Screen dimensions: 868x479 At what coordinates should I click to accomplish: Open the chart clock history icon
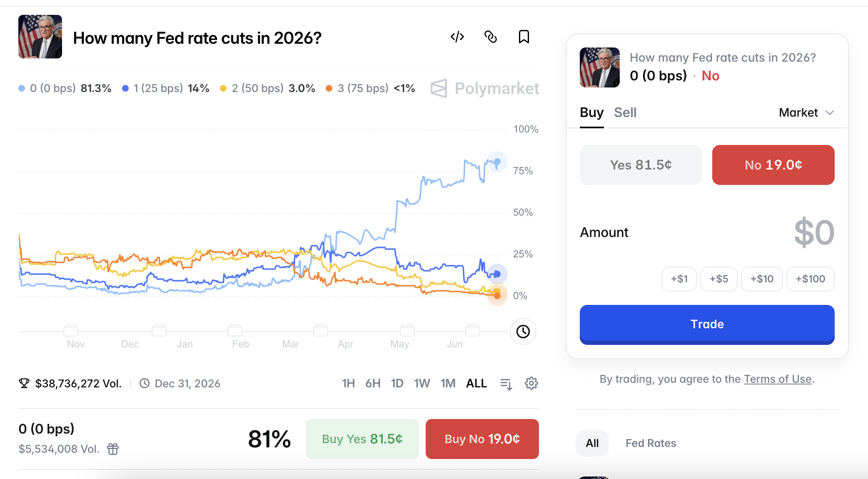[x=523, y=332]
